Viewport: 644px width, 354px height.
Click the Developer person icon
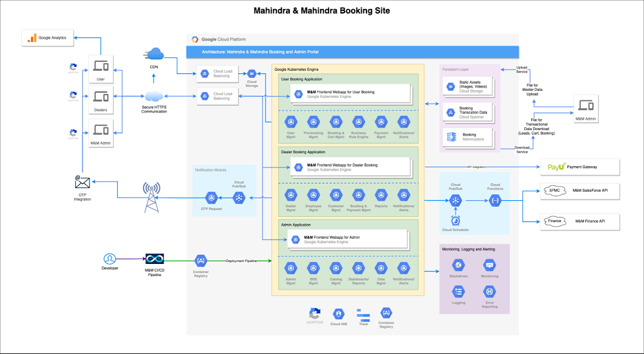(109, 259)
